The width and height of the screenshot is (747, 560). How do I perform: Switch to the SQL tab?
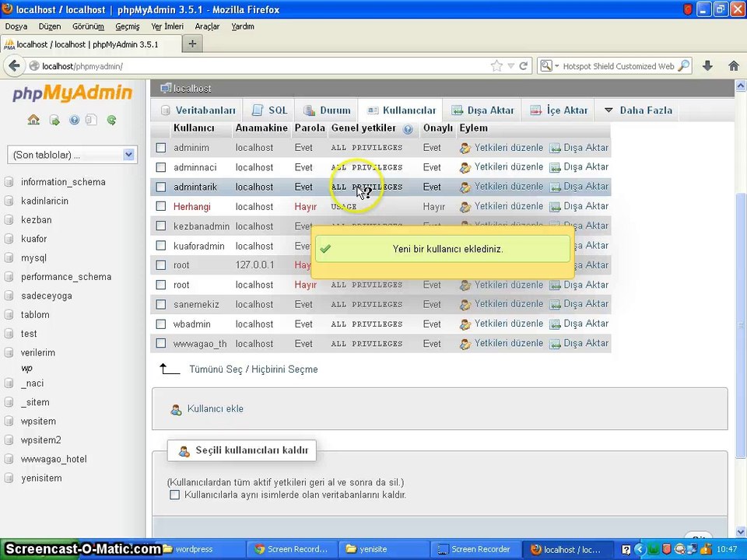[x=269, y=110]
